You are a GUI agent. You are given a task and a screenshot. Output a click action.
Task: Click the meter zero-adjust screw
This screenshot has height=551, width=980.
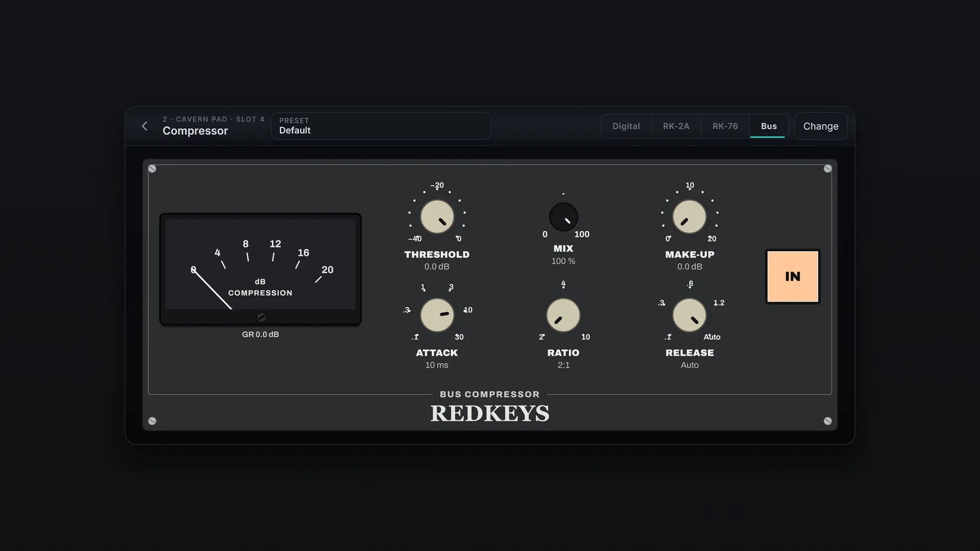point(262,317)
